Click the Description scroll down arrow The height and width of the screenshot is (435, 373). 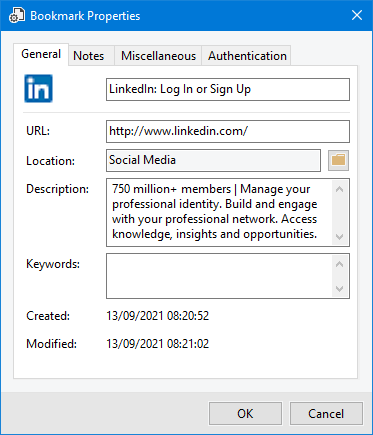tap(340, 237)
